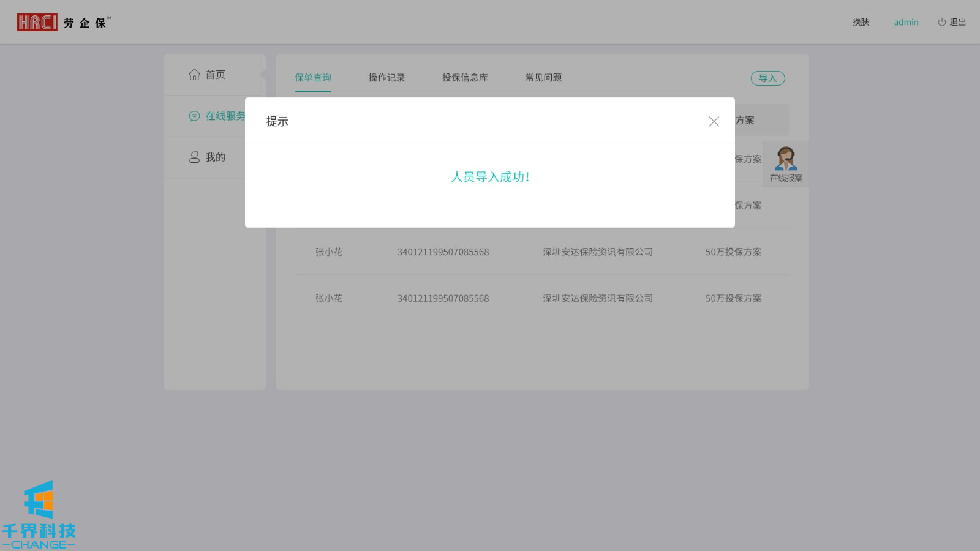This screenshot has height=551, width=980.
Task: Click the person icon beside 我的
Action: (194, 157)
